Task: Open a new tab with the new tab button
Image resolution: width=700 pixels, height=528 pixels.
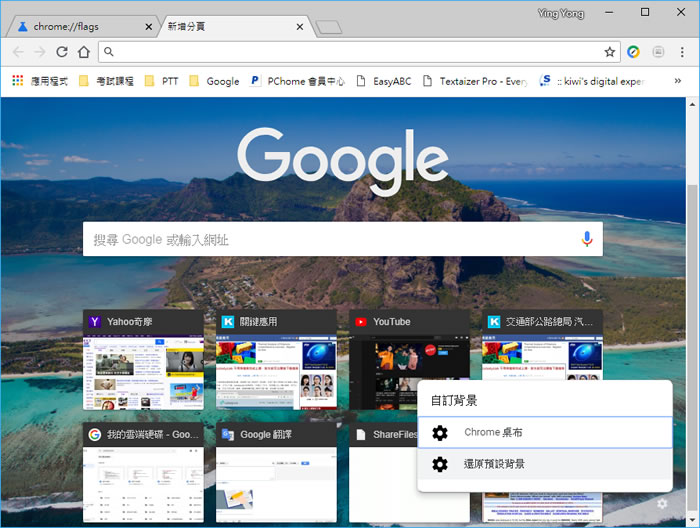Action: click(x=328, y=26)
